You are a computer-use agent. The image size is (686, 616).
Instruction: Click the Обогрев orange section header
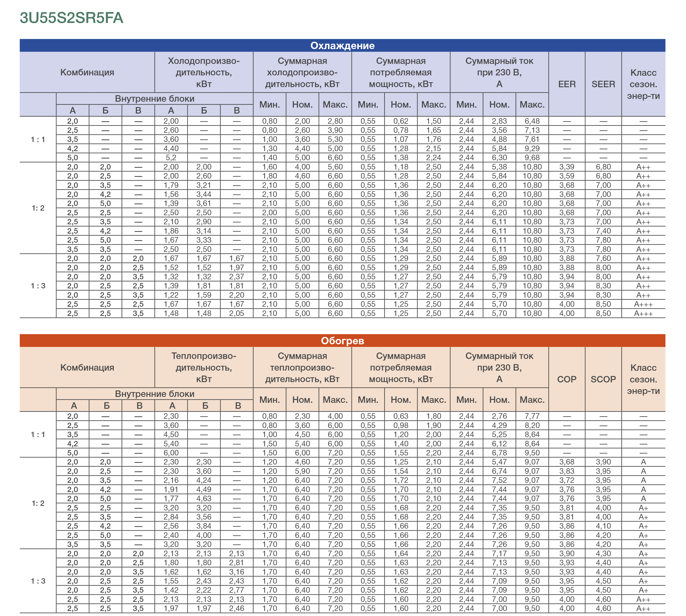coord(342,340)
